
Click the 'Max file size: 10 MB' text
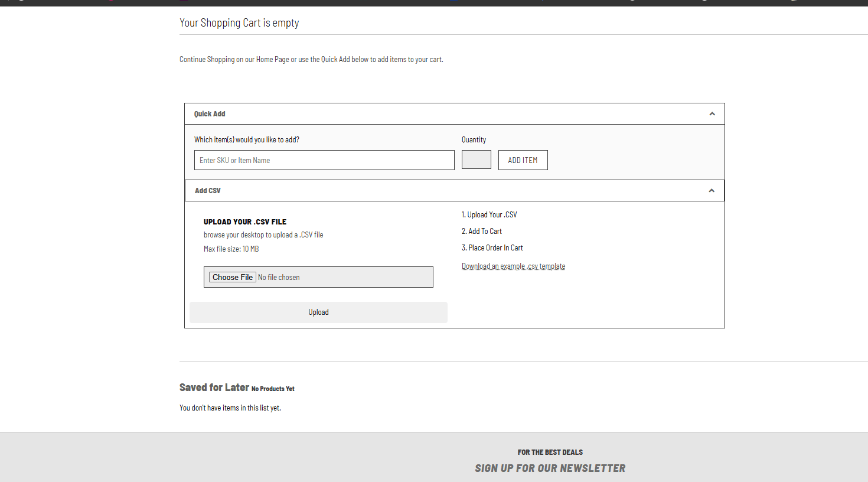point(231,249)
